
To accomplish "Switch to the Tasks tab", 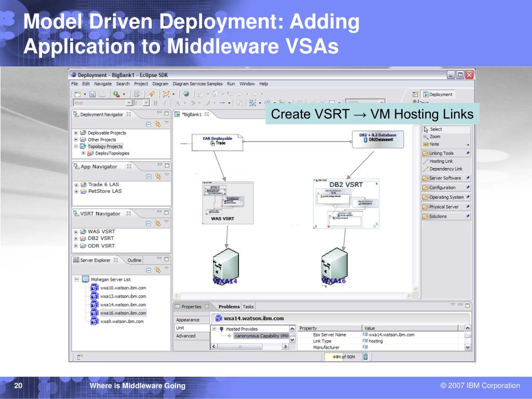I will [248, 307].
